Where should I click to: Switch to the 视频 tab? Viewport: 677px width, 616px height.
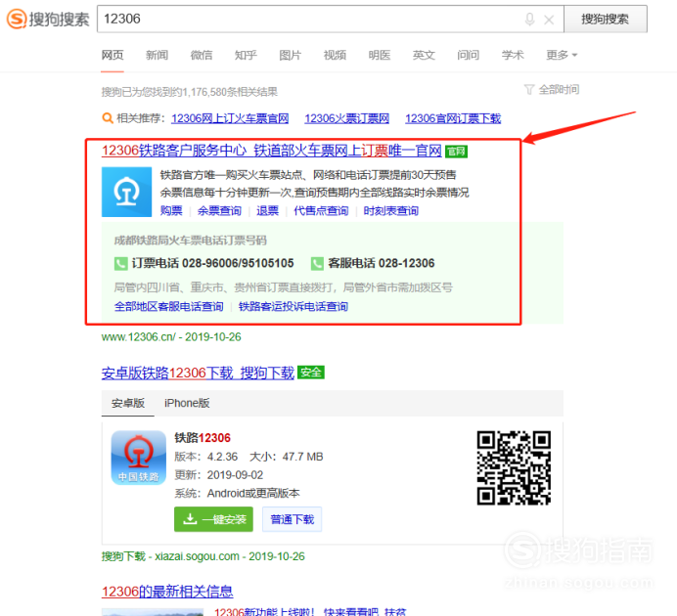tap(335, 55)
